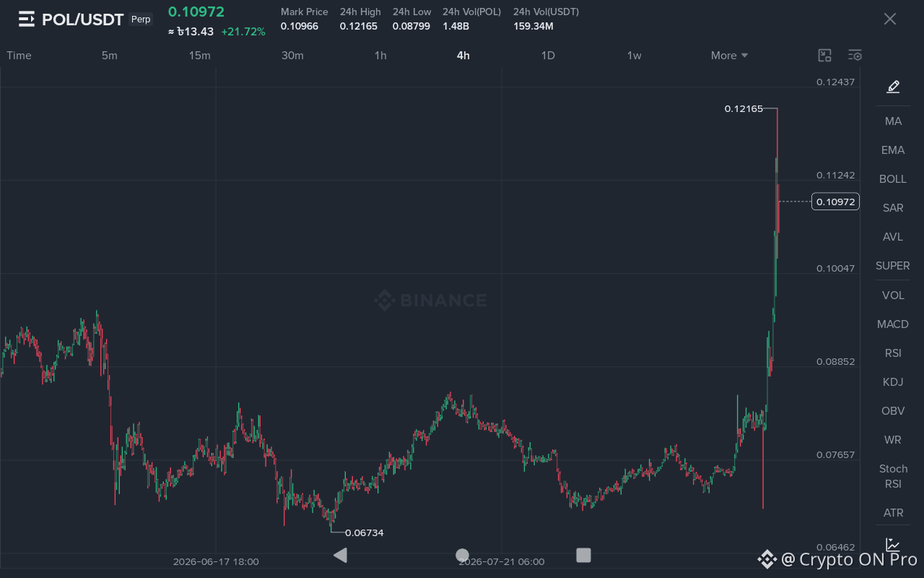This screenshot has width=924, height=578.
Task: Click the +21.72% change value
Action: pos(243,32)
